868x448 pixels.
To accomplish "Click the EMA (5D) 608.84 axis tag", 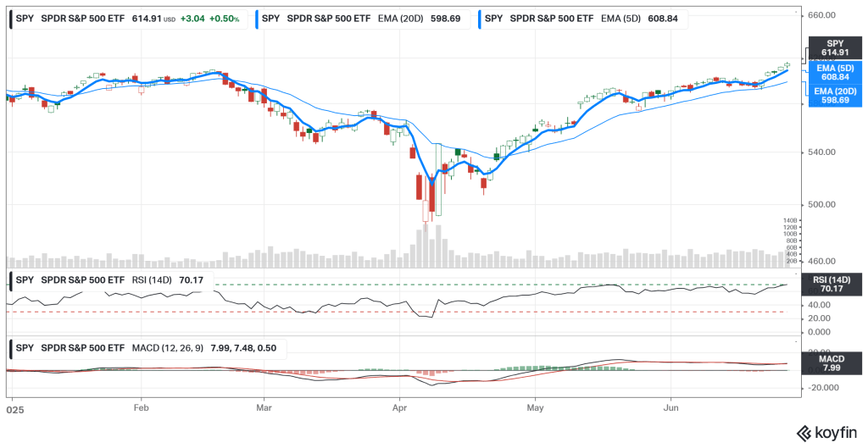I will tap(835, 71).
